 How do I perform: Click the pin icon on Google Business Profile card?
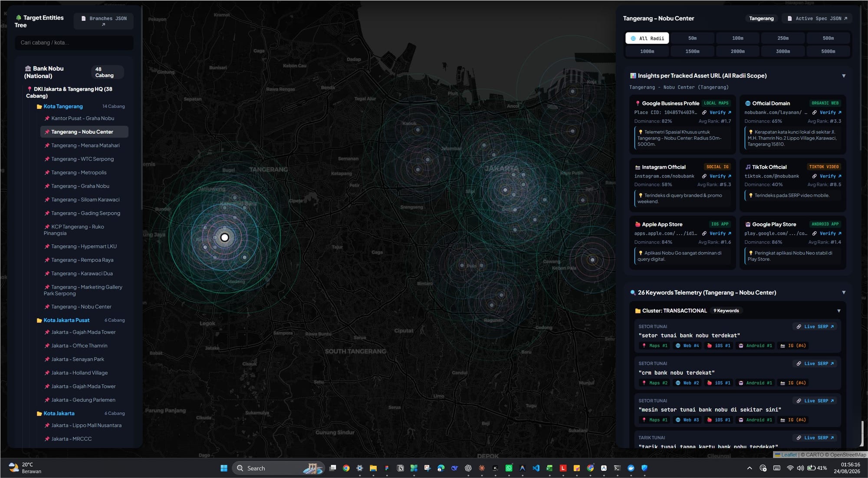pos(638,104)
